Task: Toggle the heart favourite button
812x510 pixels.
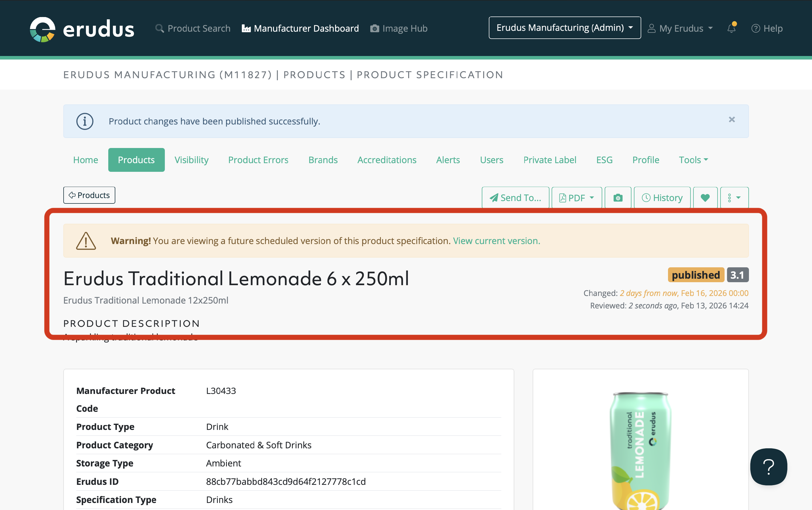Action: pyautogui.click(x=705, y=198)
